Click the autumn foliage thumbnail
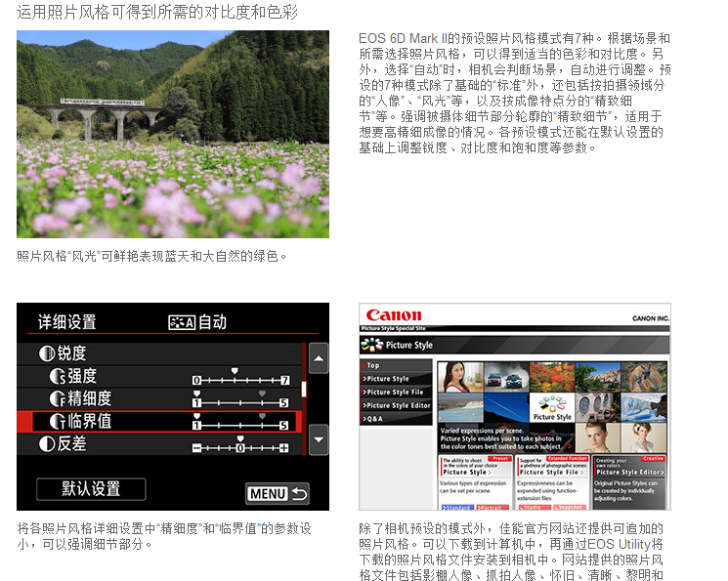Screen dimensions: 728x581 tap(551, 377)
